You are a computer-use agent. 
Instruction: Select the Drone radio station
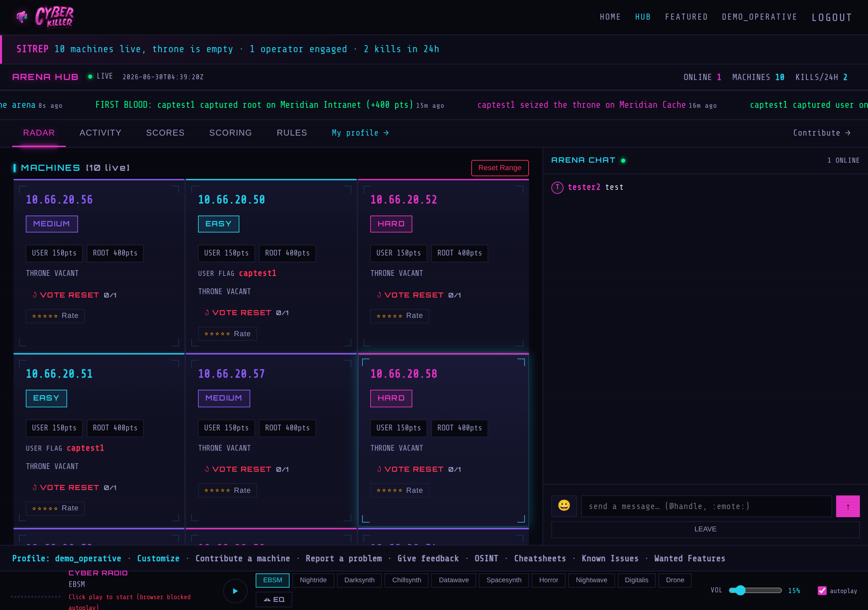675,580
